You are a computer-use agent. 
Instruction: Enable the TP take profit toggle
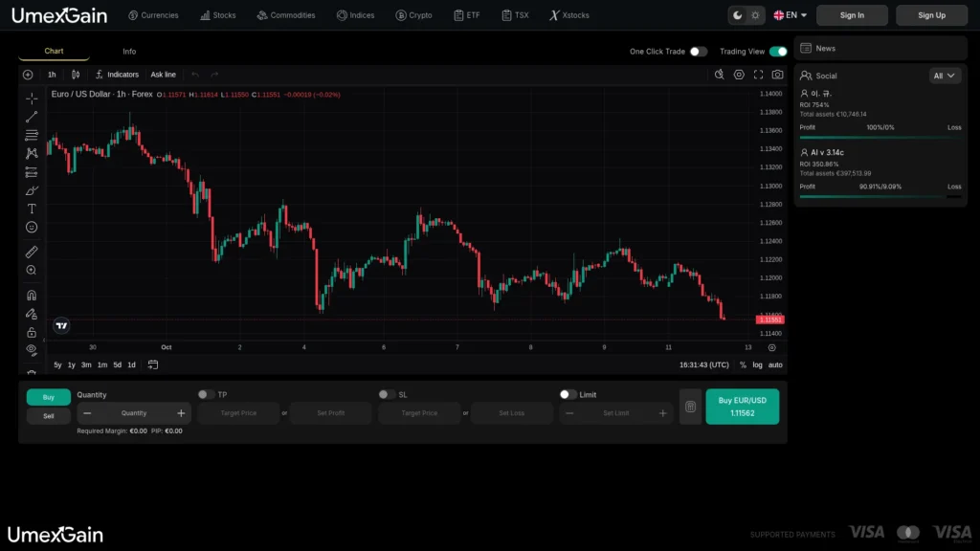pyautogui.click(x=206, y=394)
